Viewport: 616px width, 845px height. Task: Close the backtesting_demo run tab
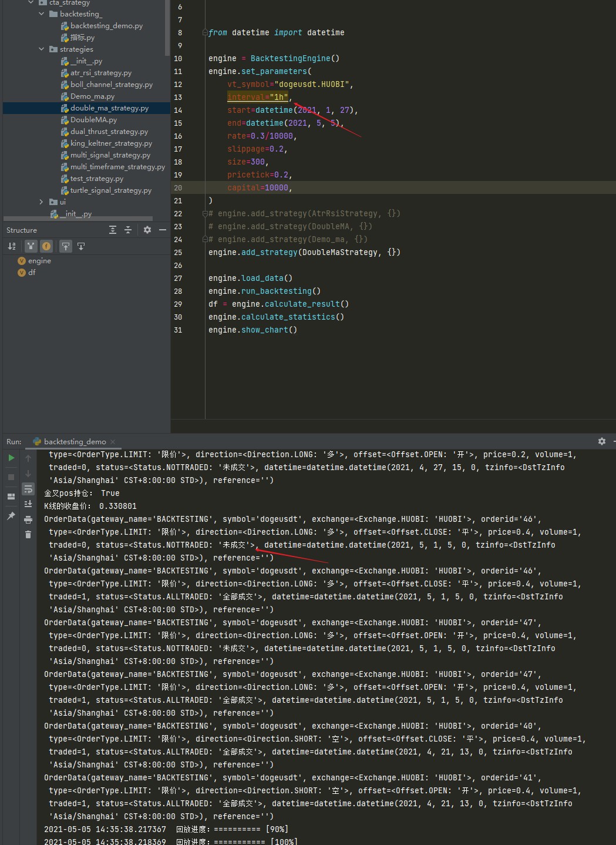tap(113, 442)
